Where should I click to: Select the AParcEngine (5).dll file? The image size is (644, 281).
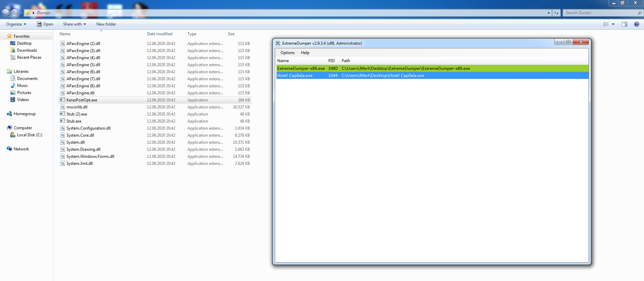point(83,65)
